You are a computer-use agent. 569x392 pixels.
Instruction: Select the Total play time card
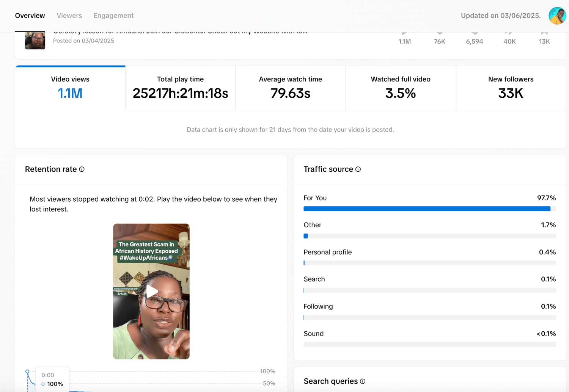[180, 88]
